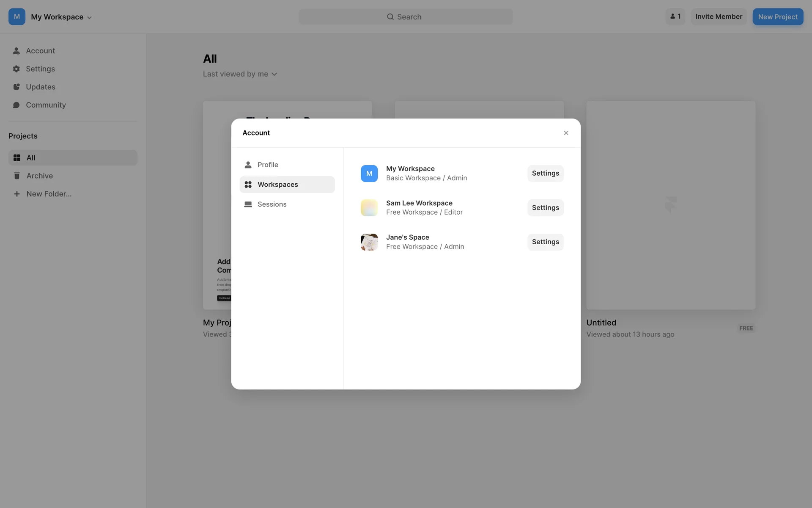Screen dimensions: 812x508
Task: Expand the My Workspace switcher dropdown
Action: 62,17
